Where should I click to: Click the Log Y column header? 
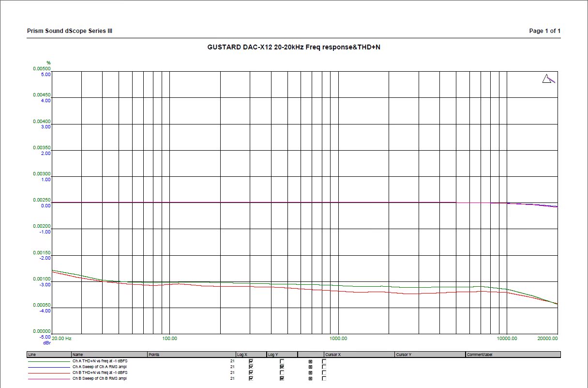(282, 355)
